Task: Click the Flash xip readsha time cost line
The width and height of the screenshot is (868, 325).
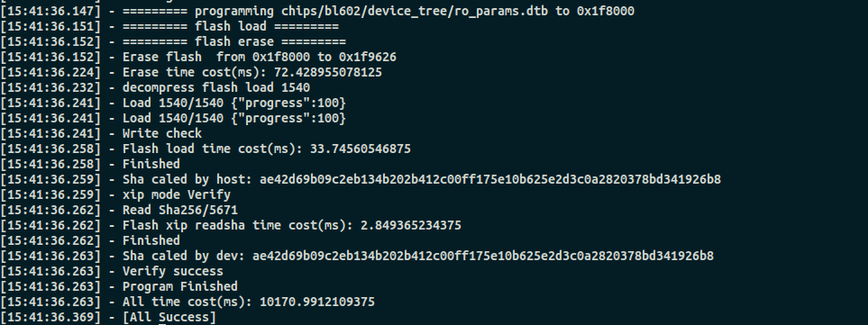Action: [292, 225]
